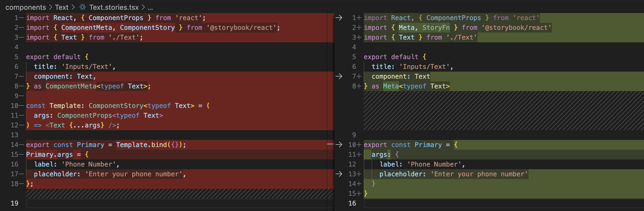Click revert arrow for line 1 change
The height and width of the screenshot is (211, 644).
point(339,18)
